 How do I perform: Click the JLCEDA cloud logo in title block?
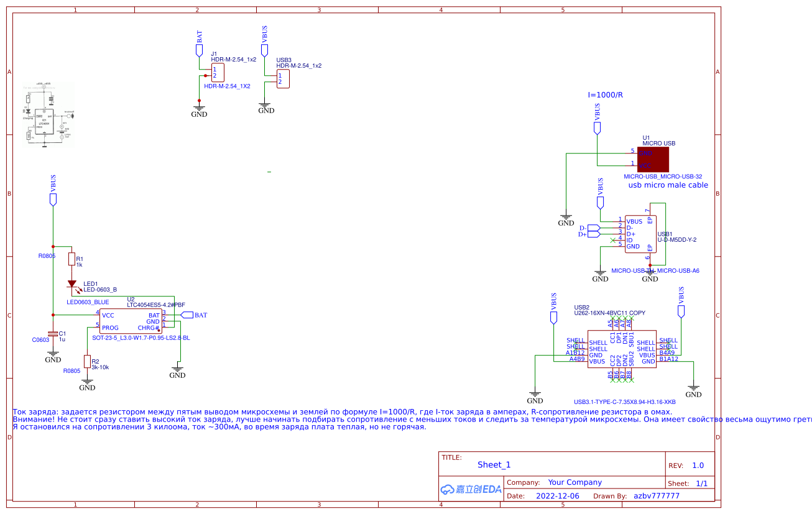point(469,490)
